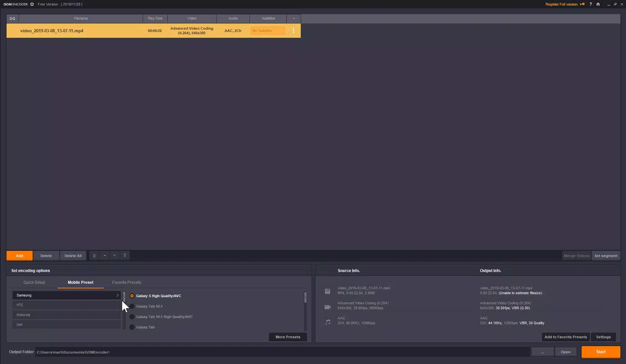Screen dimensions: 626x364
Task: Click the source file disk icon
Action: coord(328,291)
